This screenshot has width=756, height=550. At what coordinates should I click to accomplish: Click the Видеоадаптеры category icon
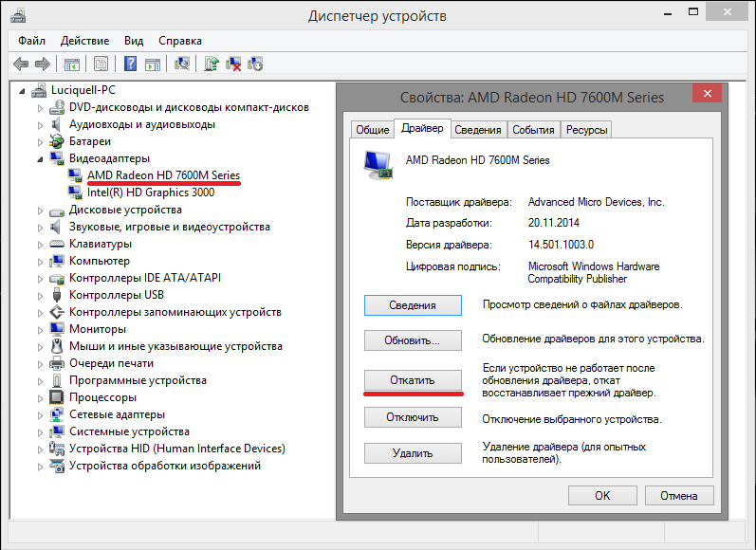[57, 158]
